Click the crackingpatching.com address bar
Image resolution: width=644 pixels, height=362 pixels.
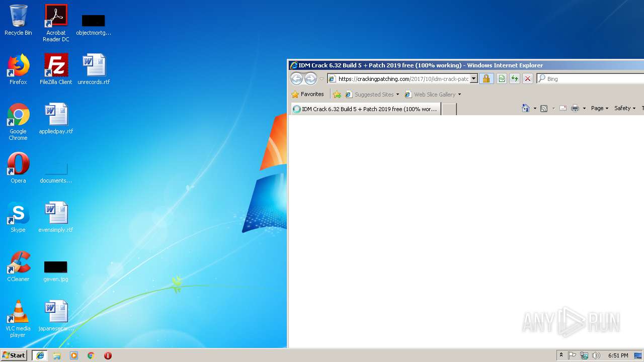coord(403,79)
